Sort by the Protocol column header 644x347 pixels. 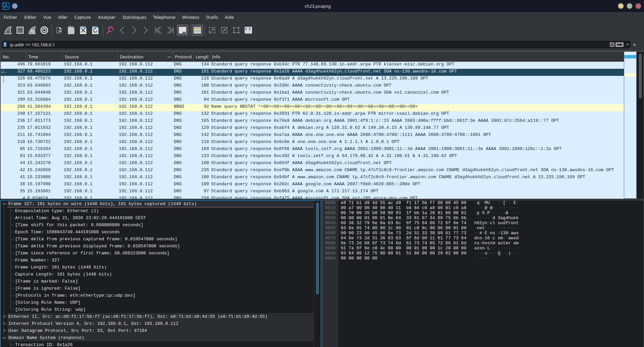pos(183,57)
